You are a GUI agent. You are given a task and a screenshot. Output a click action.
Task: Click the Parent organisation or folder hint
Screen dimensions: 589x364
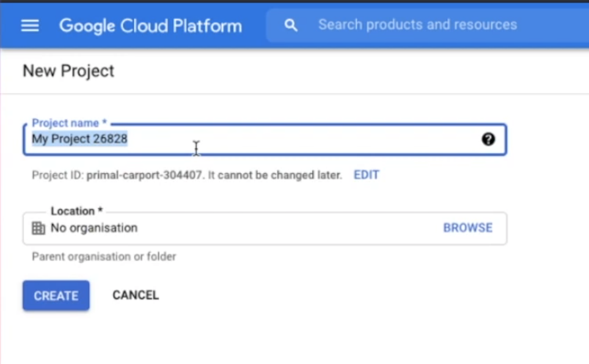pos(104,257)
